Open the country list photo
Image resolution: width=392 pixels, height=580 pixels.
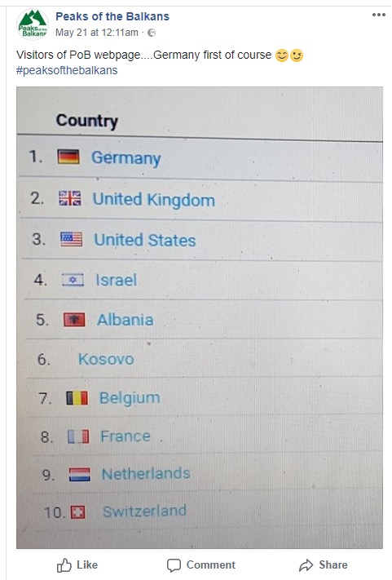click(200, 317)
